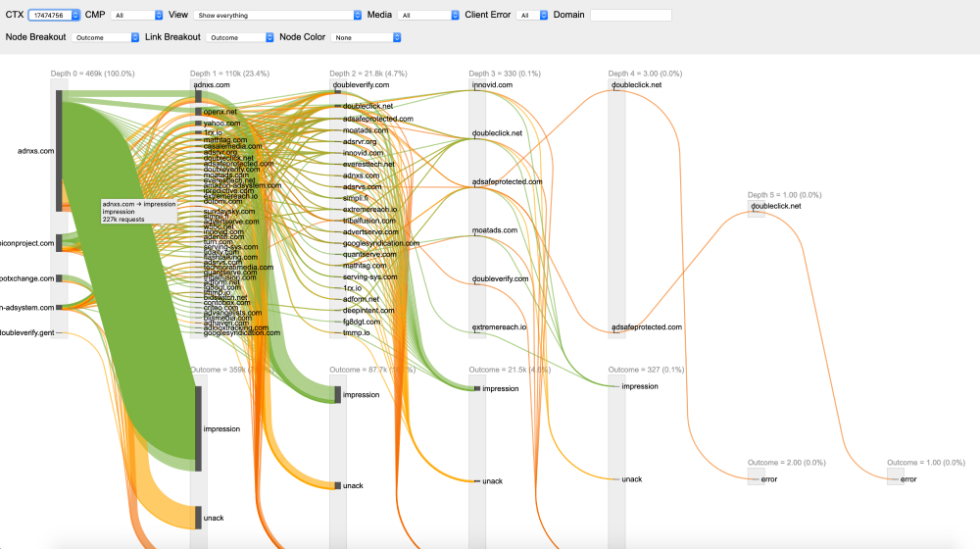This screenshot has height=549, width=980.
Task: Click the doubleclick.net node at Depth 5
Action: point(755,206)
